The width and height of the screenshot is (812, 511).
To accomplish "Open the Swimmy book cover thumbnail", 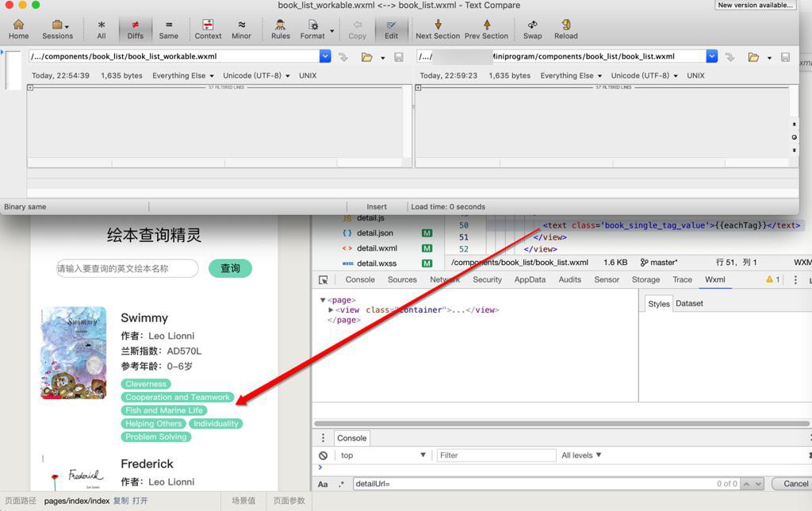I will point(74,353).
